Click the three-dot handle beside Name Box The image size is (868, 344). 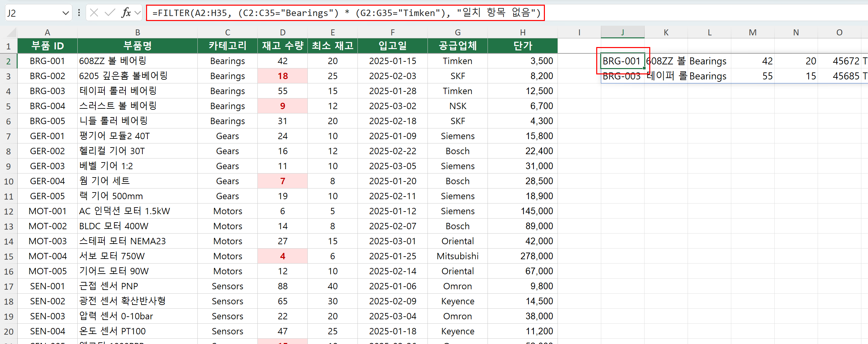pyautogui.click(x=79, y=13)
